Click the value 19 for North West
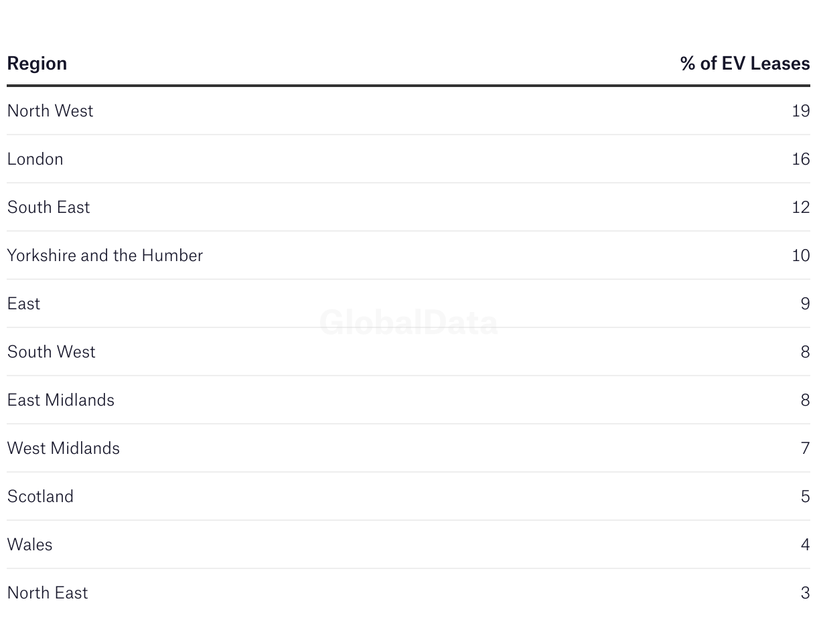The width and height of the screenshot is (817, 644). (801, 110)
